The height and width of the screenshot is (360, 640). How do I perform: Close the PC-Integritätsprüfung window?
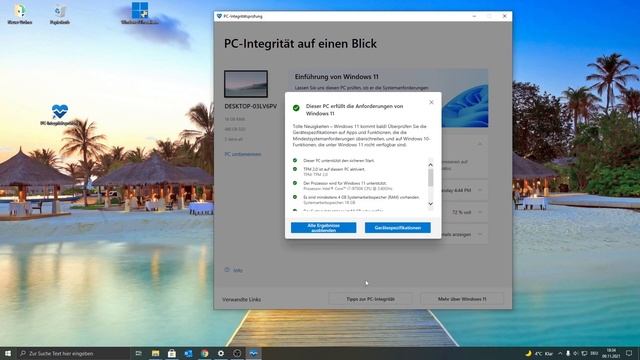point(504,16)
